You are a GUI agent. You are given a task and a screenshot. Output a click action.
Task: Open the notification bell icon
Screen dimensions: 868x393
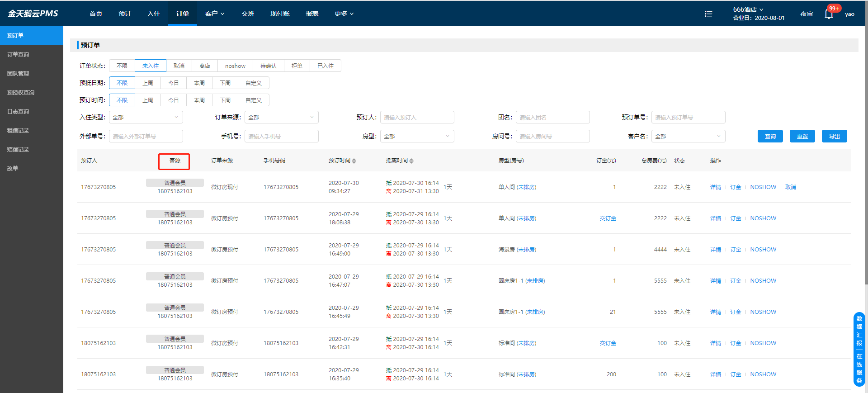click(829, 14)
